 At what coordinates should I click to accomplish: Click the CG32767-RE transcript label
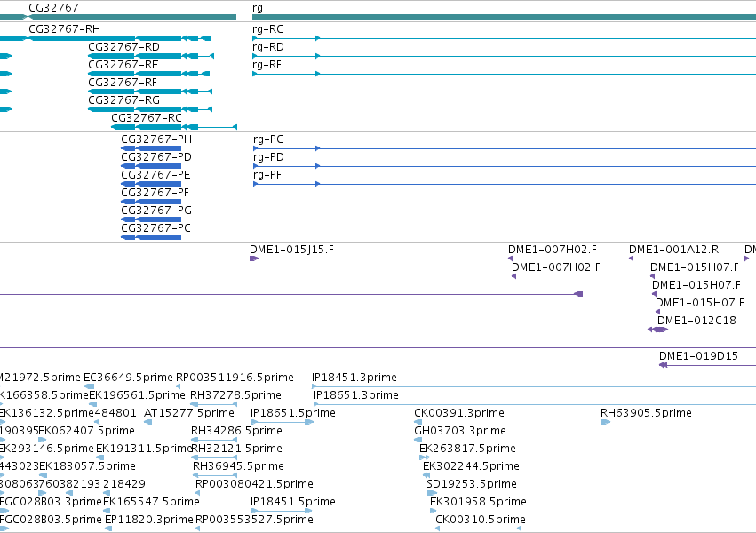pyautogui.click(x=123, y=65)
